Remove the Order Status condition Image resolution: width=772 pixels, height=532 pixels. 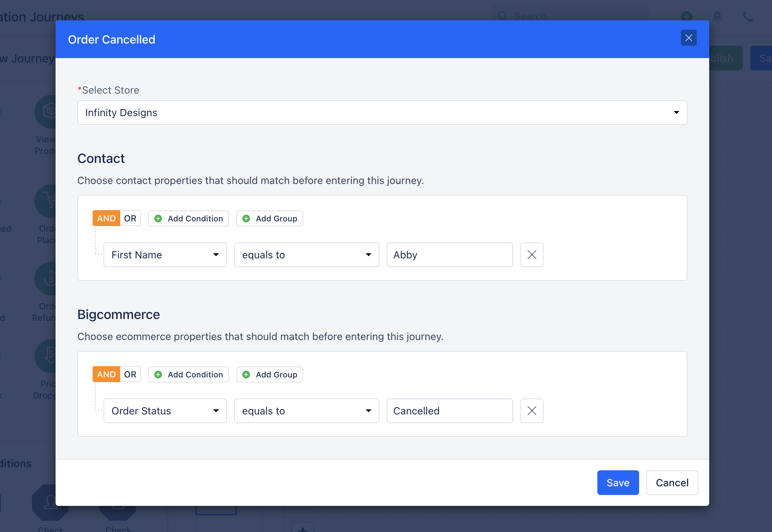coord(532,411)
